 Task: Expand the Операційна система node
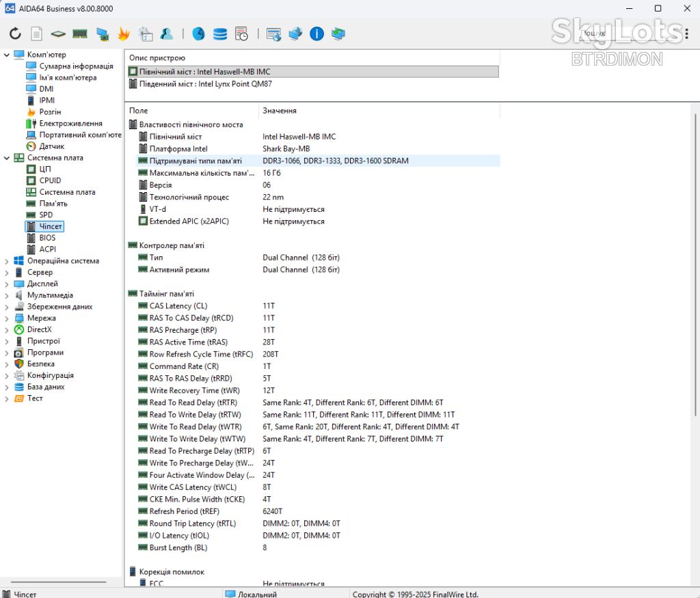coord(7,261)
